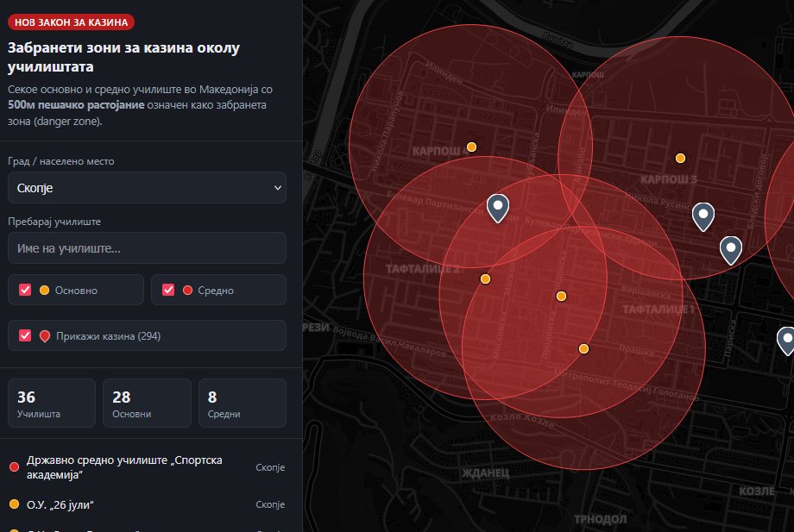Click the red legend dot beside Средно
Viewport: 794px width, 532px height.
pyautogui.click(x=187, y=290)
